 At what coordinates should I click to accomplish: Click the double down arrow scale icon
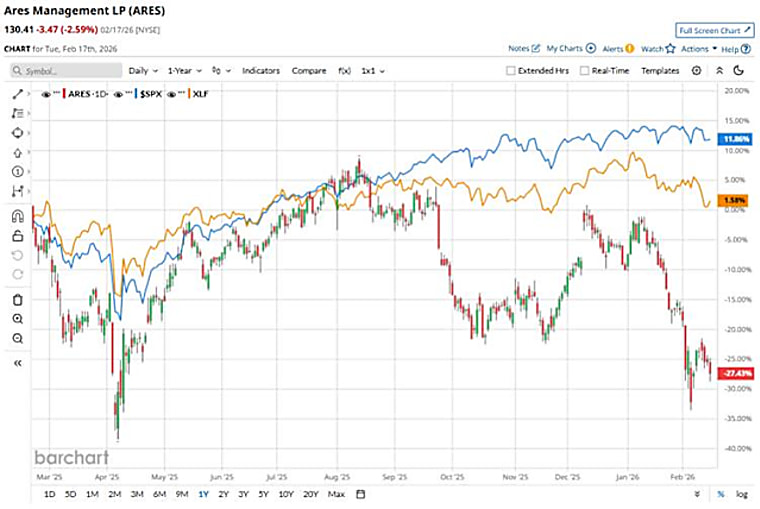(697, 494)
